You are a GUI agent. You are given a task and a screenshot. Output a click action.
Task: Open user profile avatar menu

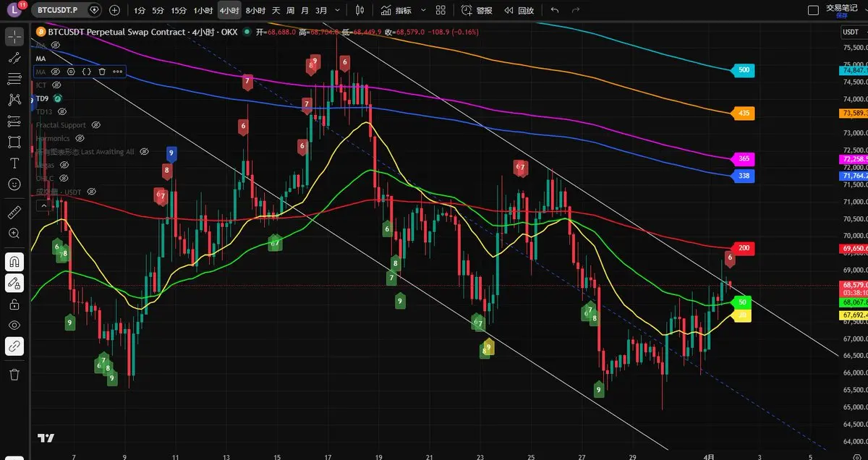click(15, 10)
